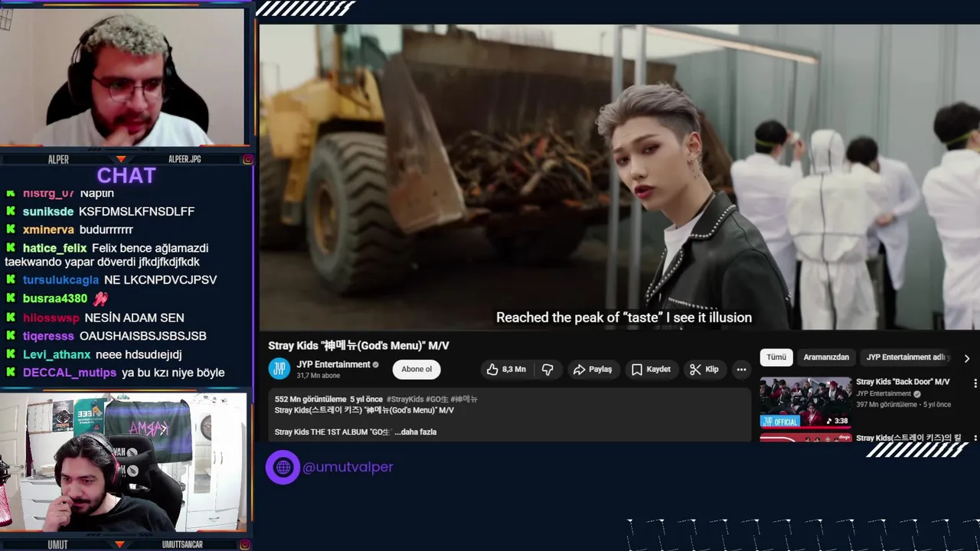The width and height of the screenshot is (980, 551).
Task: Open Stray Kids "Back Door" M/V title
Action: tap(903, 381)
